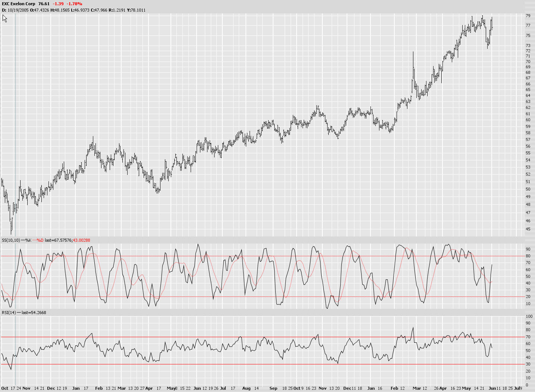
Task: Click the Jul9 label ending the date axis
Action: click(518, 388)
